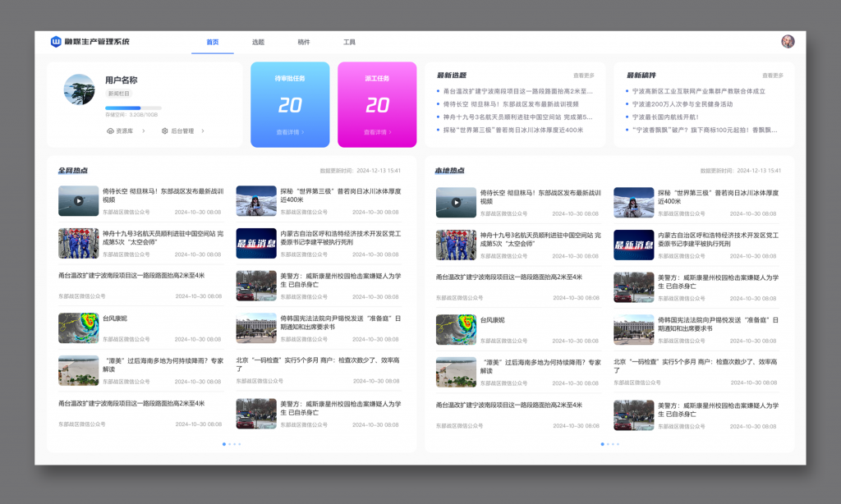841x504 pixels.
Task: Click the 新闻栏目 tag under 用户名称
Action: pos(119,94)
